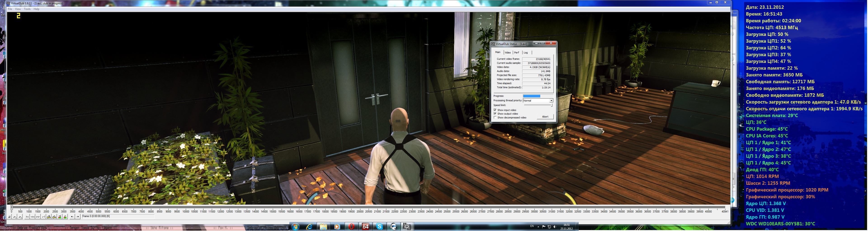The height and width of the screenshot is (231, 868).
Task: Click the network icon in system tray
Action: point(550,227)
